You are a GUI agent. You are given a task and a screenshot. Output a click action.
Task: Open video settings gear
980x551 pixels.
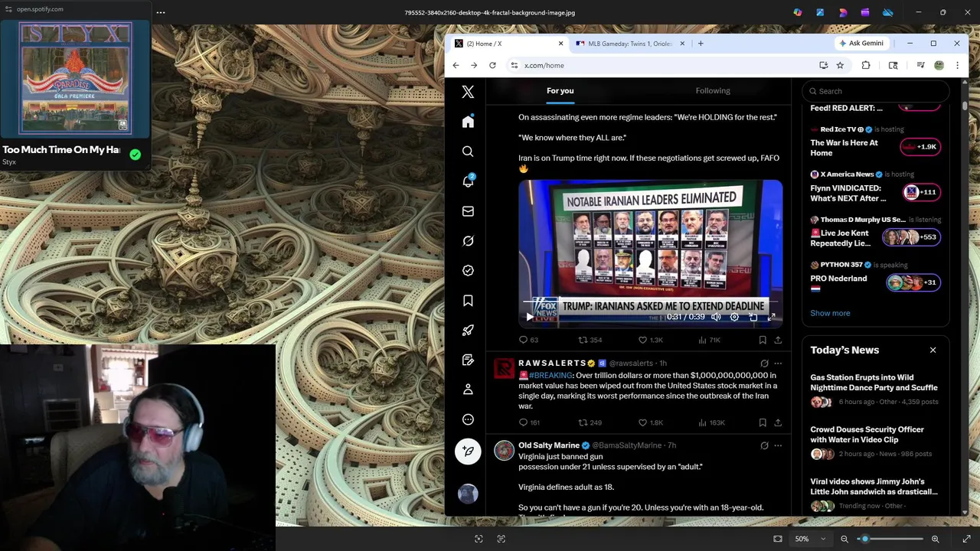click(x=734, y=317)
